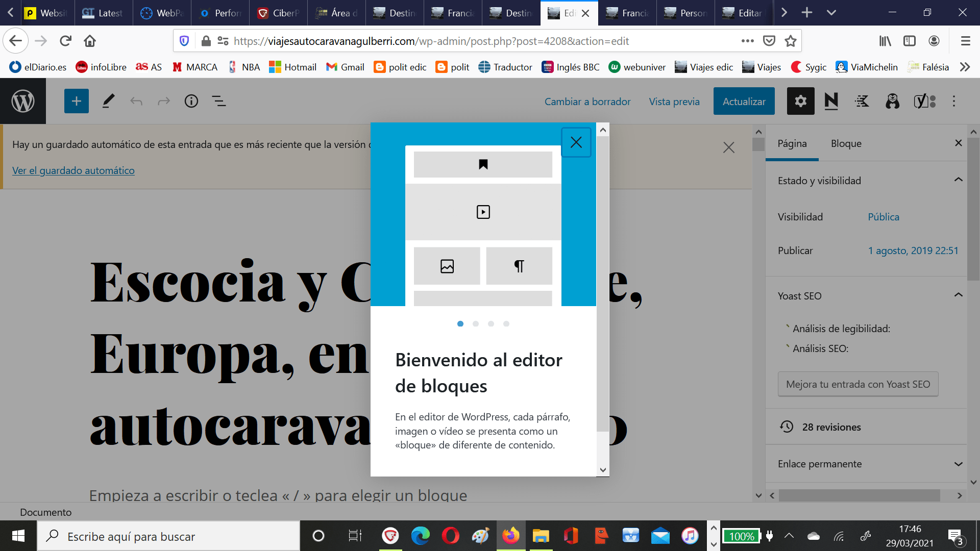Image resolution: width=980 pixels, height=551 pixels.
Task: Open Windows Start menu
Action: pos(18,536)
